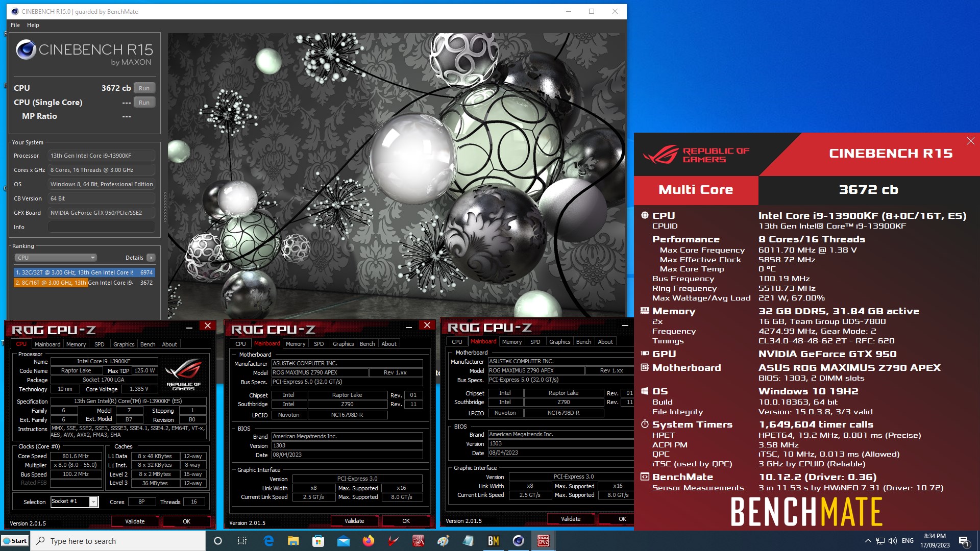Screen dimensions: 980x551
Task: Launch Microsoft Edge from the taskbar
Action: coord(268,541)
